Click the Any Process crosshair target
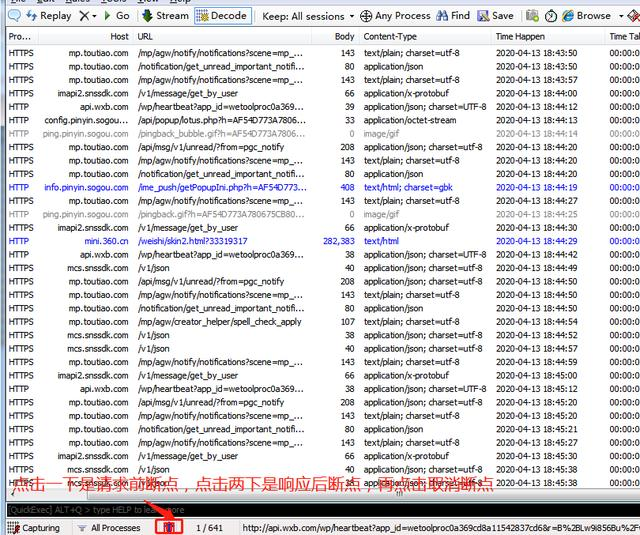This screenshot has width=640, height=535. pos(395,16)
